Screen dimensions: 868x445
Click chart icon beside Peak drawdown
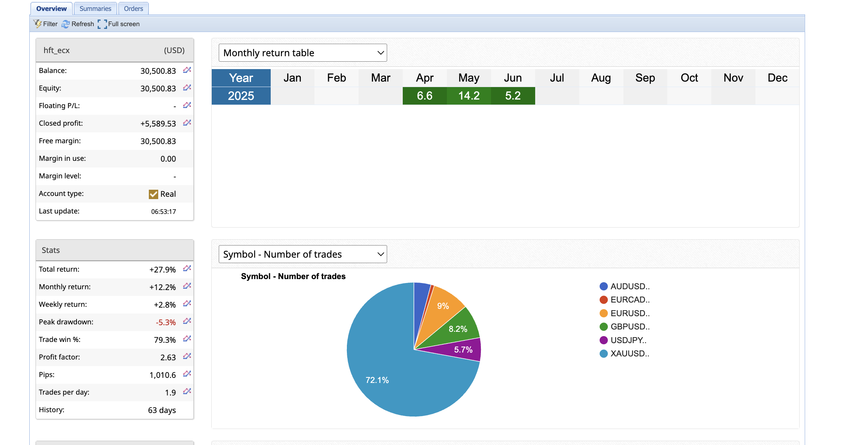point(187,321)
